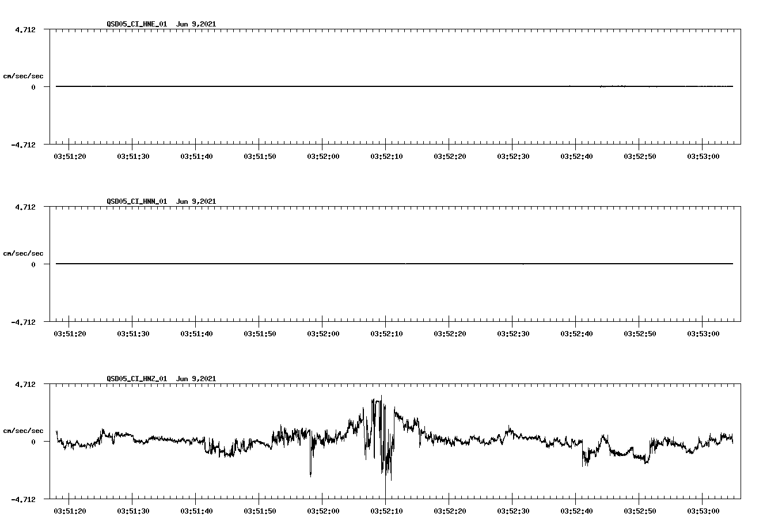Click the HNN chart cm/sec/sec axis label
This screenshot has height=532, width=782.
point(23,253)
